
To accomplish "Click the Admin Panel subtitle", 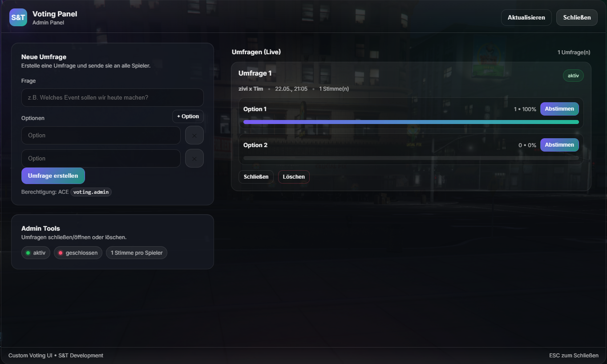I will coord(48,23).
